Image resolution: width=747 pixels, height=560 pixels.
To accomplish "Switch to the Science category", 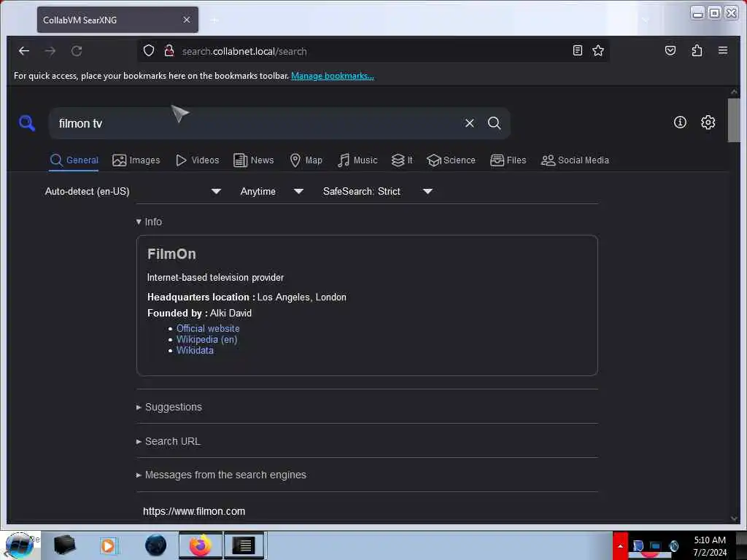I will pos(451,160).
